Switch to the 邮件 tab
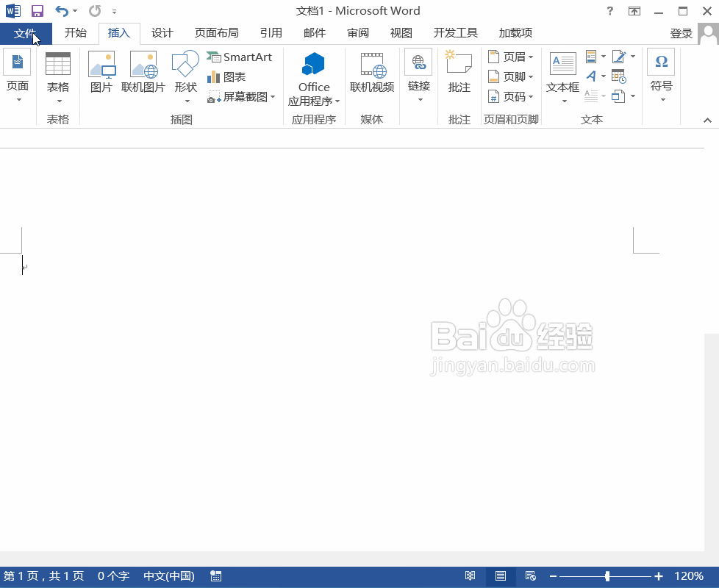The width and height of the screenshot is (719, 588). pyautogui.click(x=315, y=33)
